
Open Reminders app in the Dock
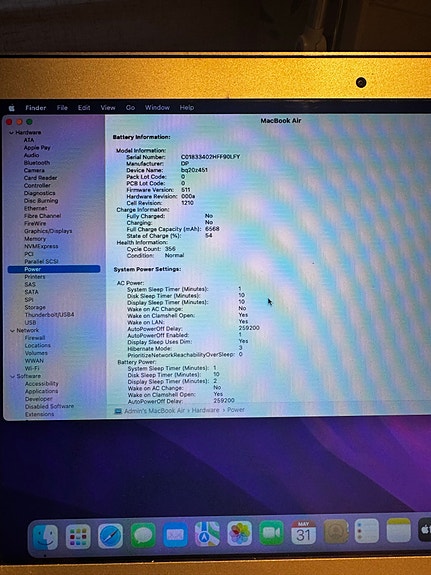(x=367, y=531)
